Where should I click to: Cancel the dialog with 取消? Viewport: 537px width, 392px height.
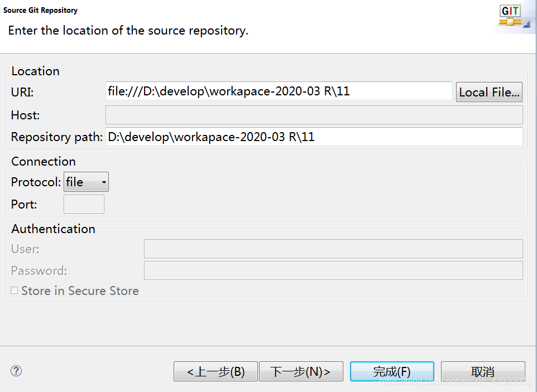[x=483, y=371]
